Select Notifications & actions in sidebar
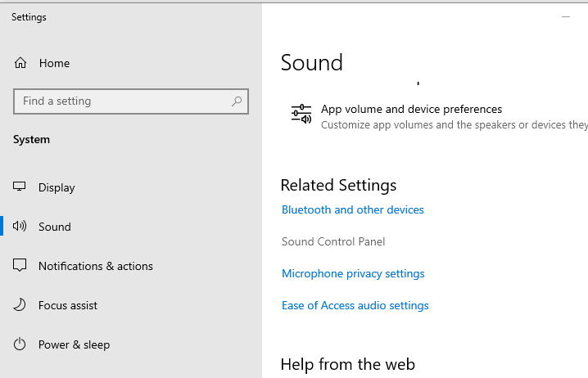 (96, 266)
